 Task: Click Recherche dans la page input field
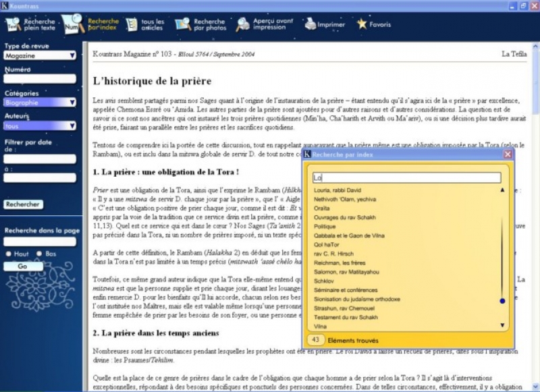pos(40,242)
